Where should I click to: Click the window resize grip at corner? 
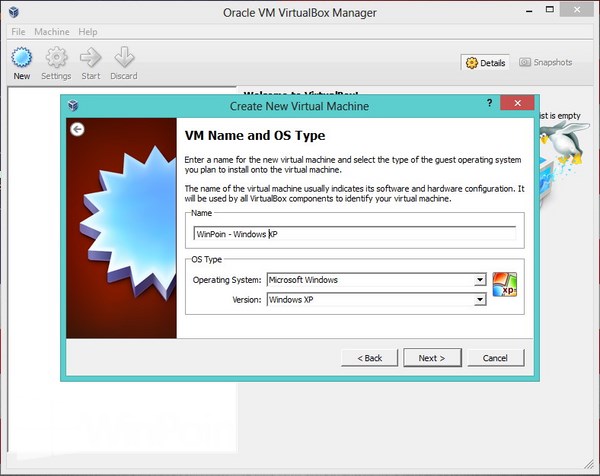tap(589, 465)
